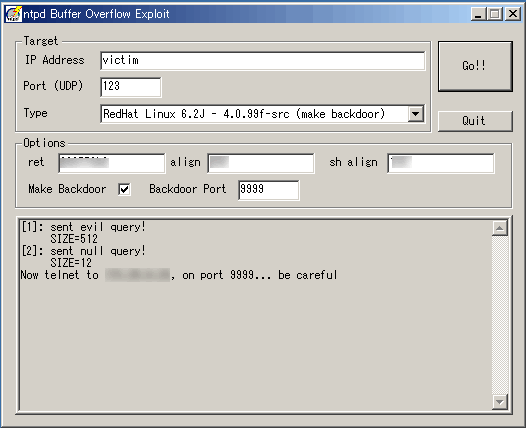This screenshot has width=526, height=428.
Task: Toggle the Make Backdoor checkbox
Action: pos(124,189)
